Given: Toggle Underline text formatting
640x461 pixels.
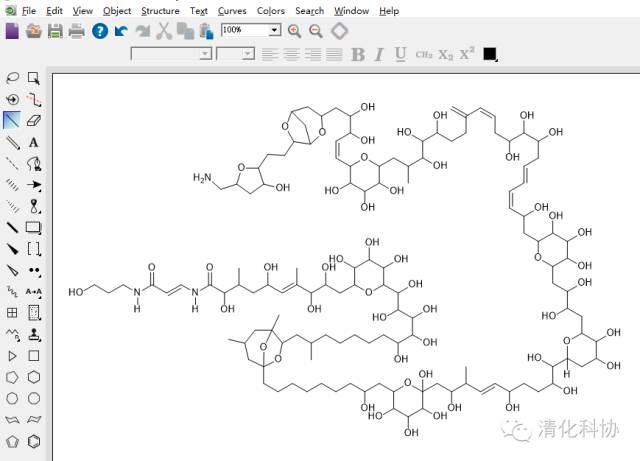Looking at the screenshot, I should click(400, 54).
